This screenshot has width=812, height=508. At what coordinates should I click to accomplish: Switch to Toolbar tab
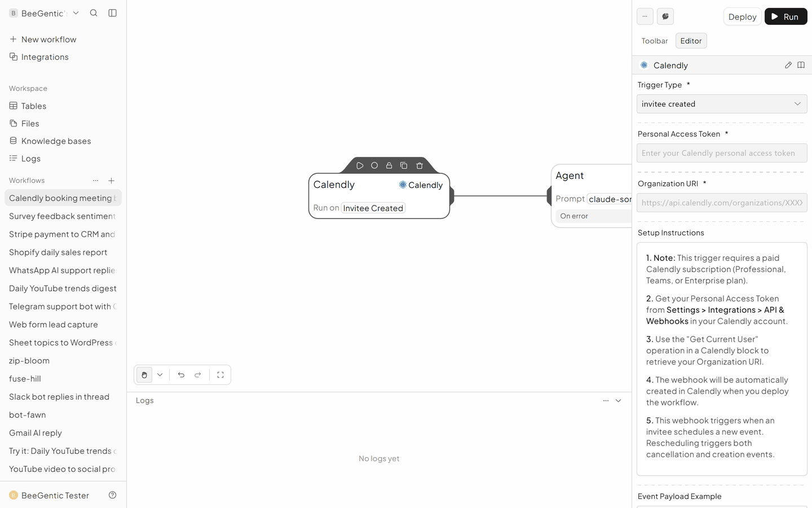(655, 41)
